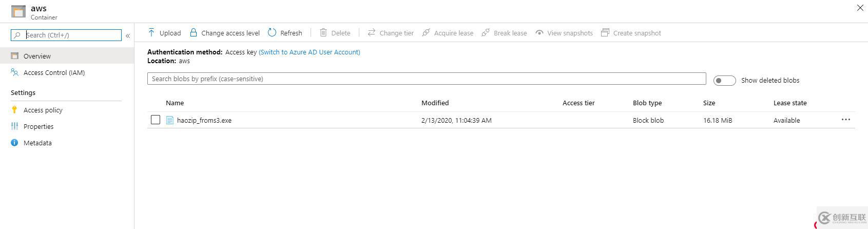Sort by the Access tier column header
Image resolution: width=868 pixels, height=229 pixels.
578,103
